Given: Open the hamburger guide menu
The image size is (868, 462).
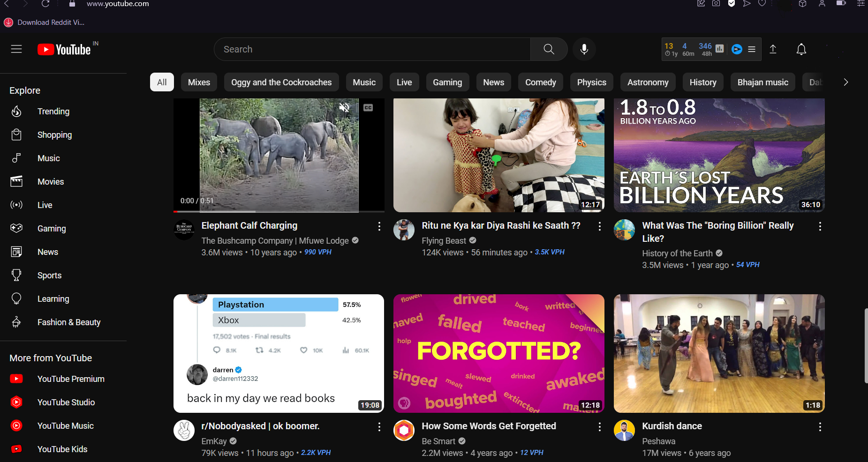Looking at the screenshot, I should pos(16,49).
